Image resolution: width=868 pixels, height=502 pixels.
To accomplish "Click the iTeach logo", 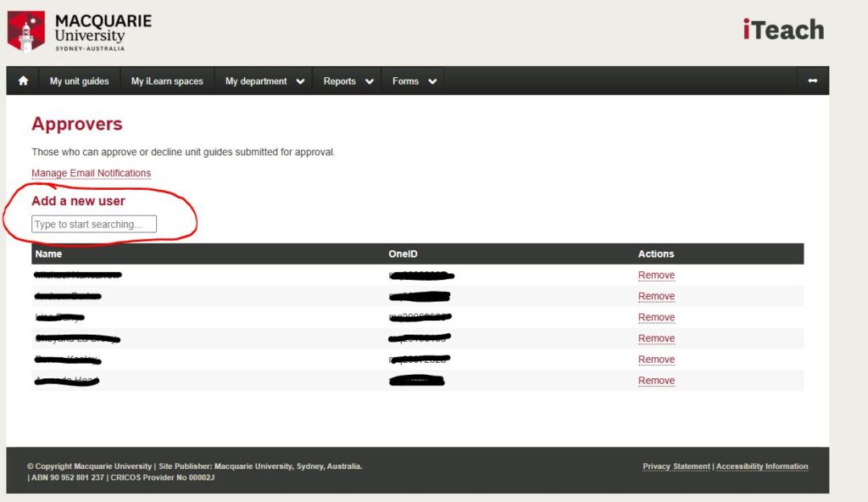I will coord(783,30).
